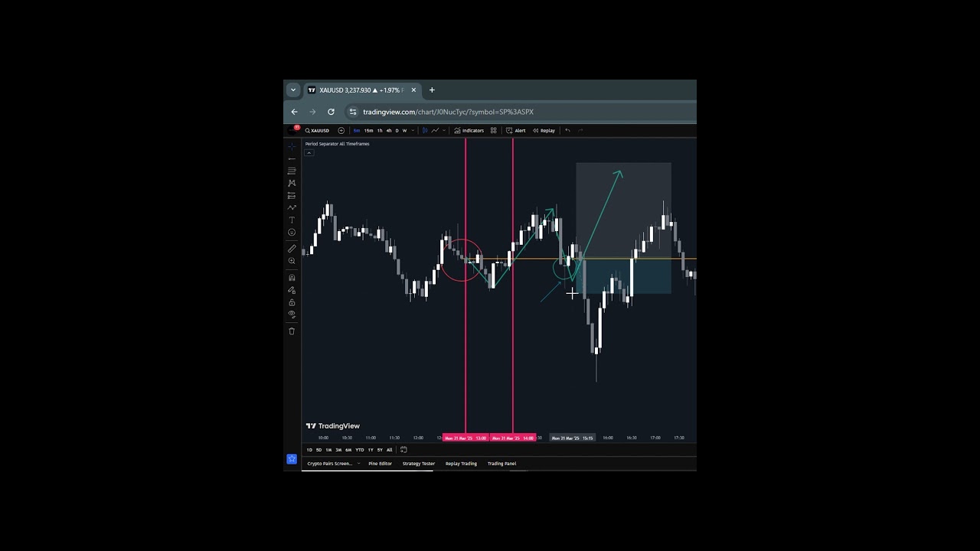Image resolution: width=980 pixels, height=551 pixels.
Task: Click Period Separator All Timeframes indicator label
Action: (337, 144)
